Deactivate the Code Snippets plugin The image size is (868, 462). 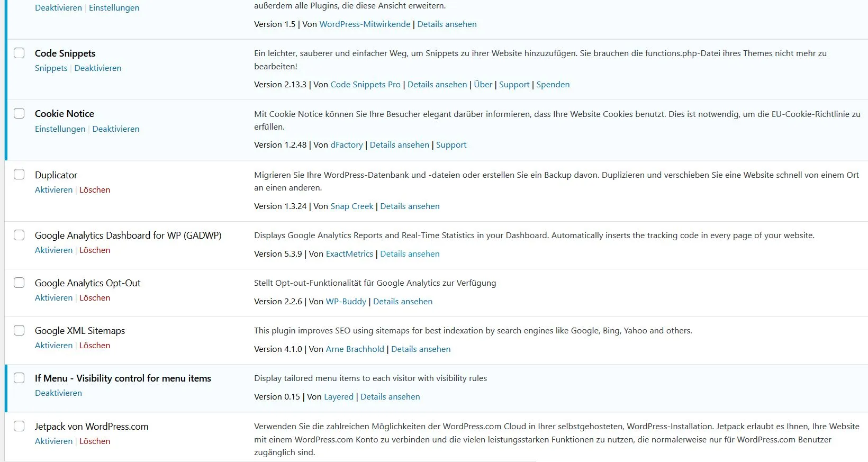click(98, 68)
